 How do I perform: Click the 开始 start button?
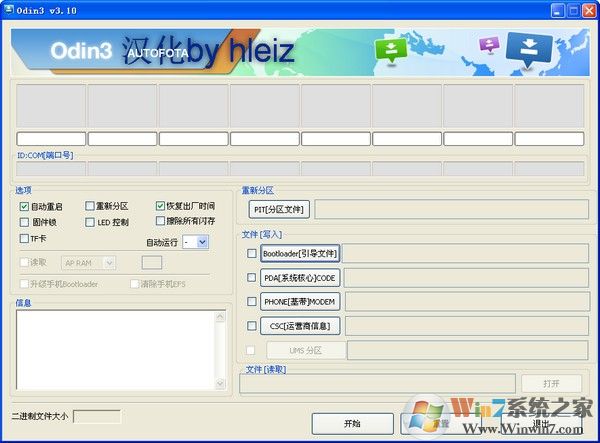click(352, 423)
